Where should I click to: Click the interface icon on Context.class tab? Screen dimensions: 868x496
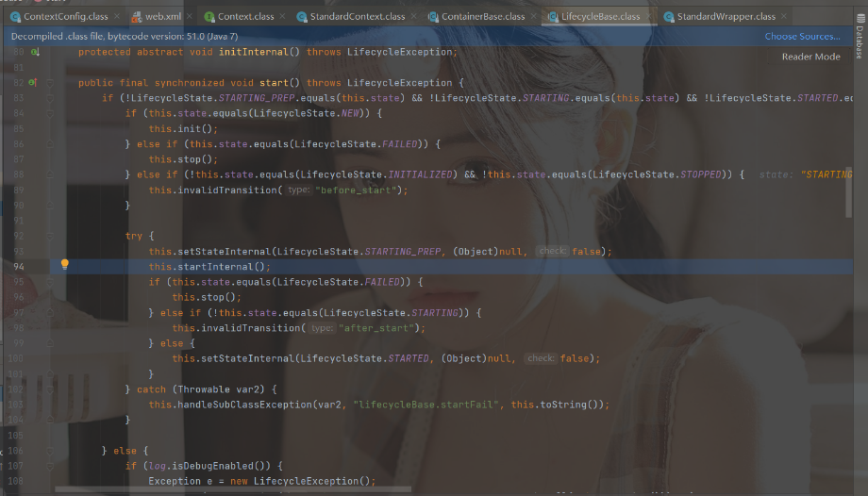209,17
